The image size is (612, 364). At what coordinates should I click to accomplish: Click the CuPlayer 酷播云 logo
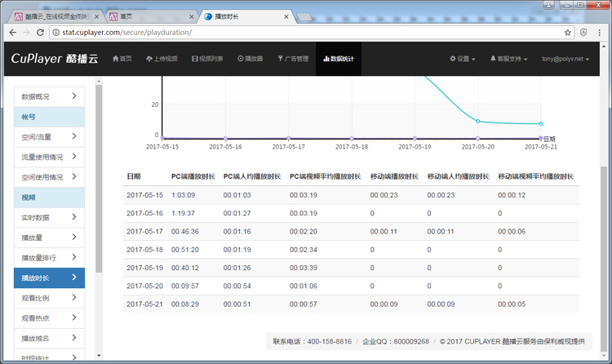54,59
